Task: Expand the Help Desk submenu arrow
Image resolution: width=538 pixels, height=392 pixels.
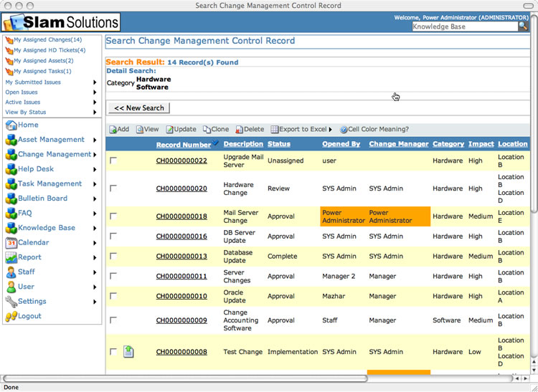Action: click(x=95, y=169)
